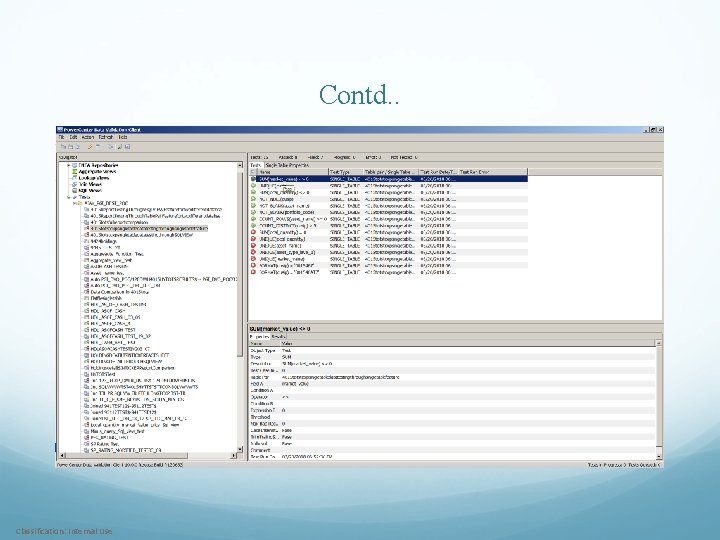Viewport: 720px width, 540px height.
Task: Sort by Table pair / Single Table header
Action: click(391, 172)
